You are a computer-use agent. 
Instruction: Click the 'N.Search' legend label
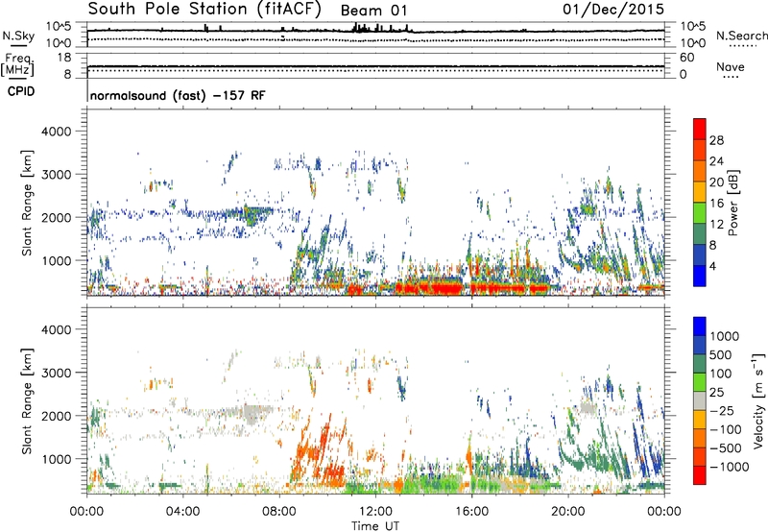click(x=741, y=36)
